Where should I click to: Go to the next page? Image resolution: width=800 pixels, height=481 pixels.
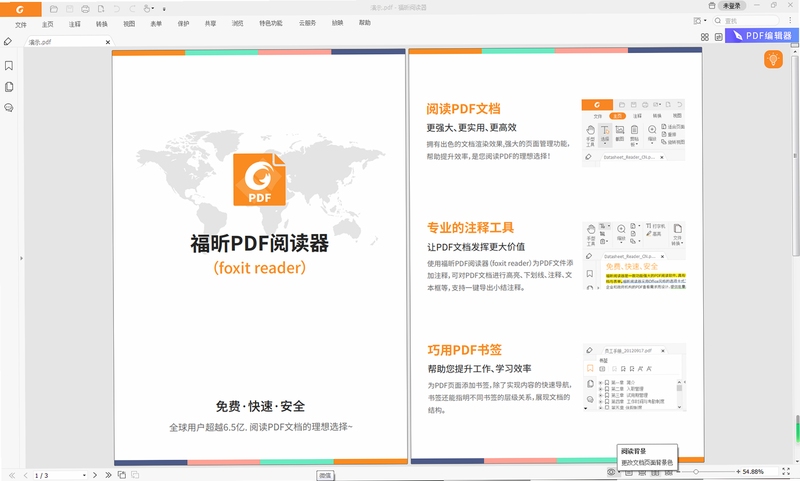[94, 475]
